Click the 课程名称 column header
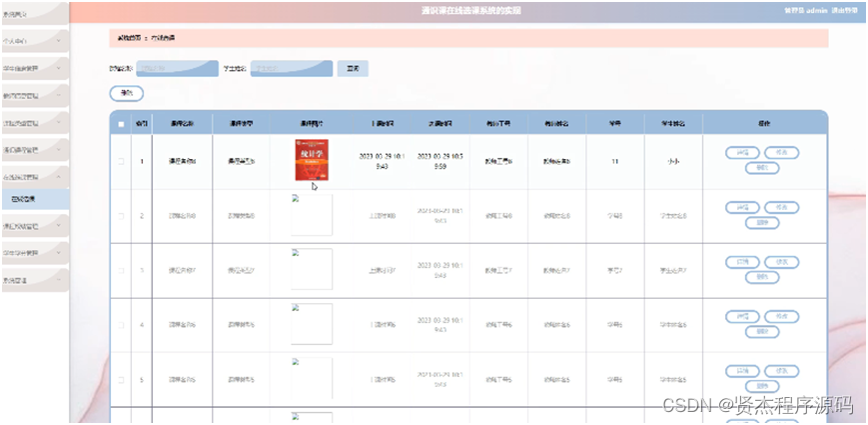Screen dimensions: 868x425 tap(182, 124)
